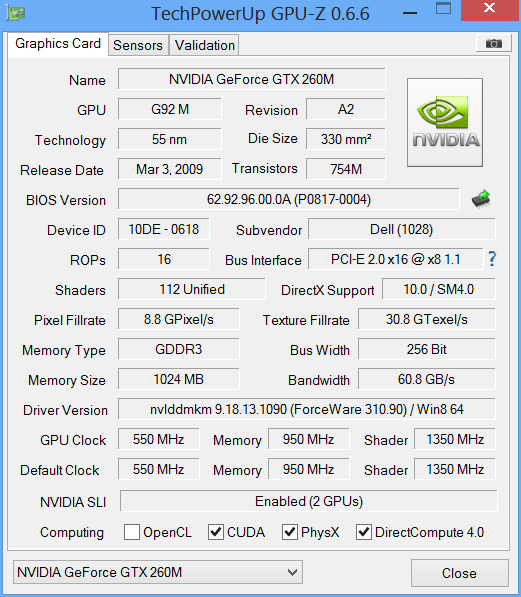Switch to the Sensors tab

pos(138,45)
